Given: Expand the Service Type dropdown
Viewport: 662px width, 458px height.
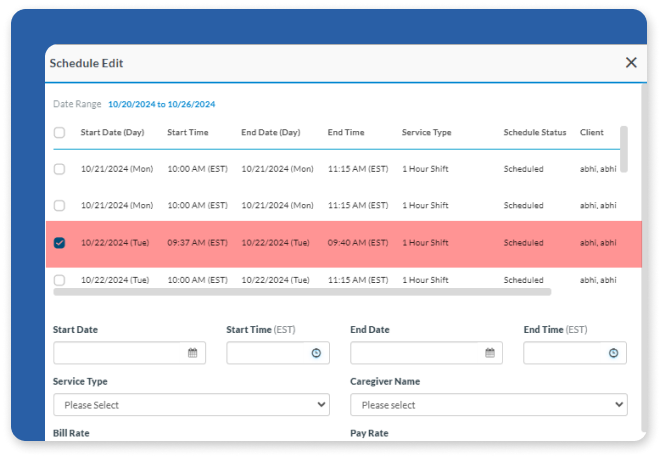Looking at the screenshot, I should (190, 405).
